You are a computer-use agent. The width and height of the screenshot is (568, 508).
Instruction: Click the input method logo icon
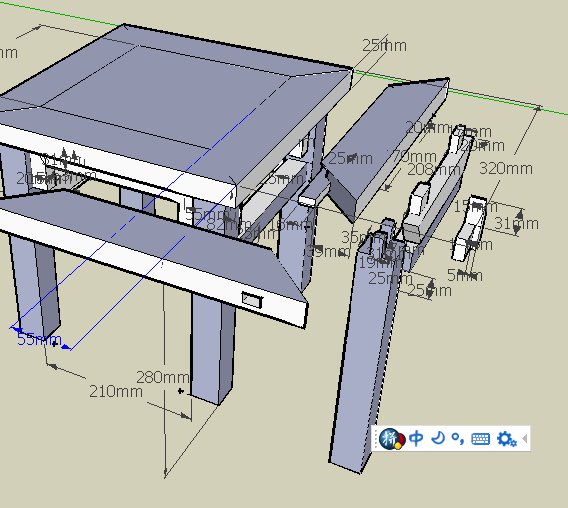[391, 439]
